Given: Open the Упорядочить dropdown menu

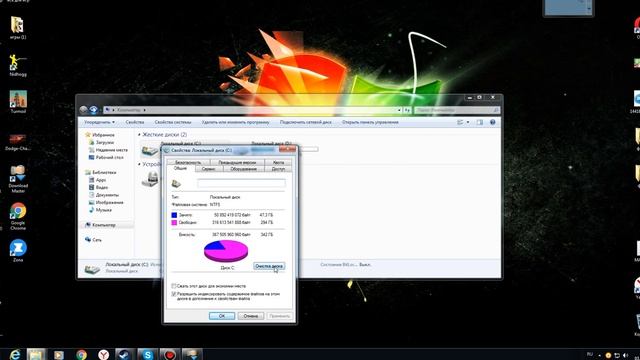Looking at the screenshot, I should (99, 122).
